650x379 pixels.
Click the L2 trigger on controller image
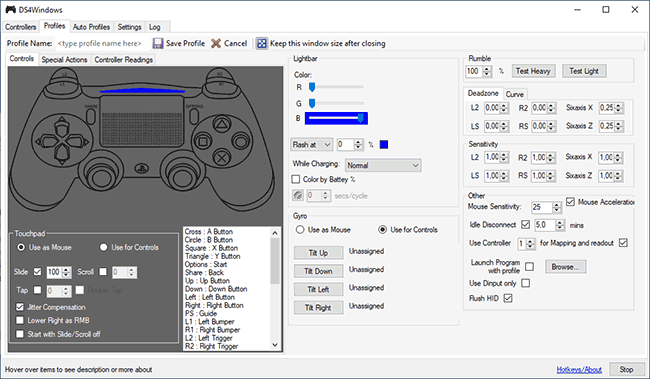tap(64, 75)
